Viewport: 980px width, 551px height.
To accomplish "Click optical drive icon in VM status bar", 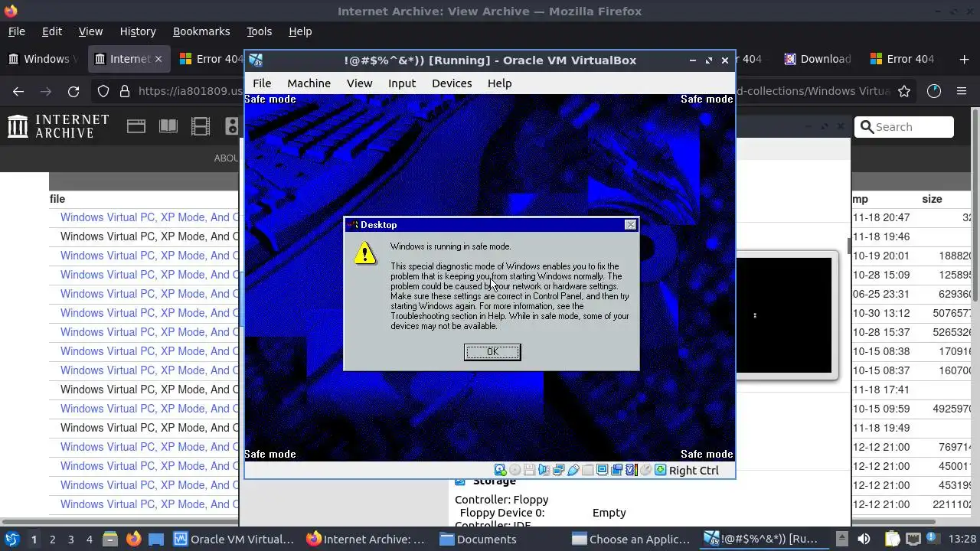I will coord(514,470).
